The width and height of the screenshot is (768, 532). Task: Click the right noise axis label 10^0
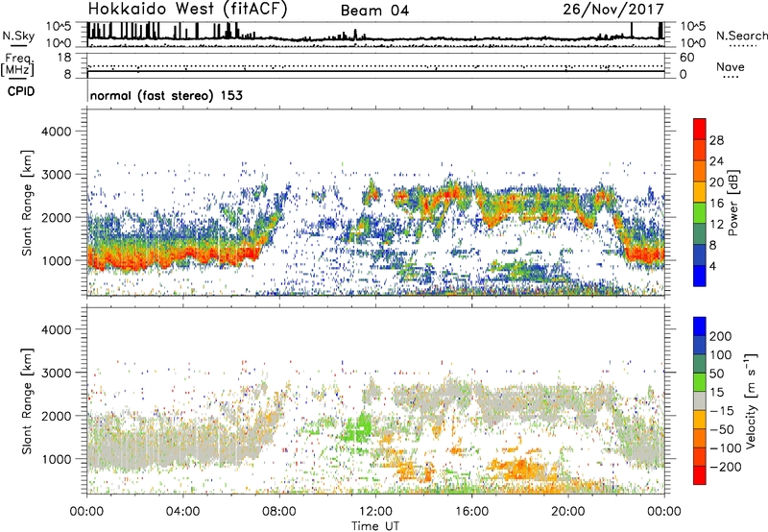tap(693, 43)
